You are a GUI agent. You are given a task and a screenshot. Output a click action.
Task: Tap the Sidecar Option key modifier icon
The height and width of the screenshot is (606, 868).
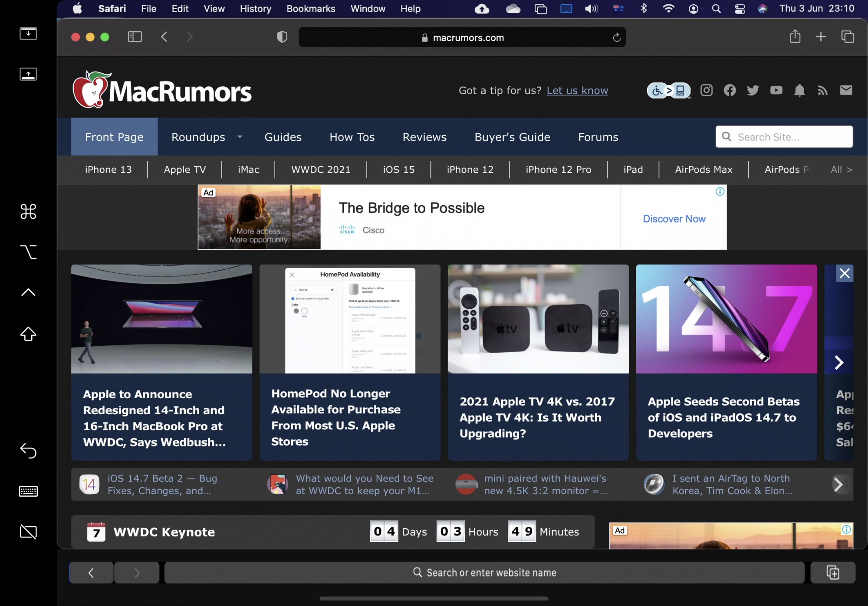(28, 252)
